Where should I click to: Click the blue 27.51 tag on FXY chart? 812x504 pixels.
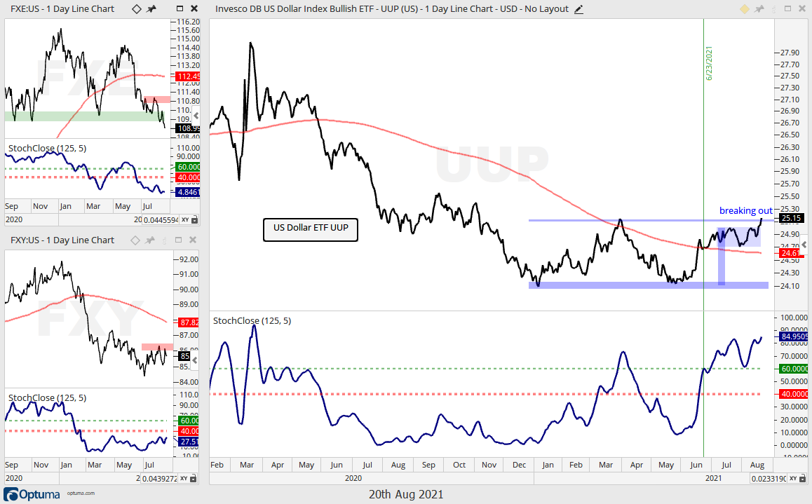(x=189, y=442)
